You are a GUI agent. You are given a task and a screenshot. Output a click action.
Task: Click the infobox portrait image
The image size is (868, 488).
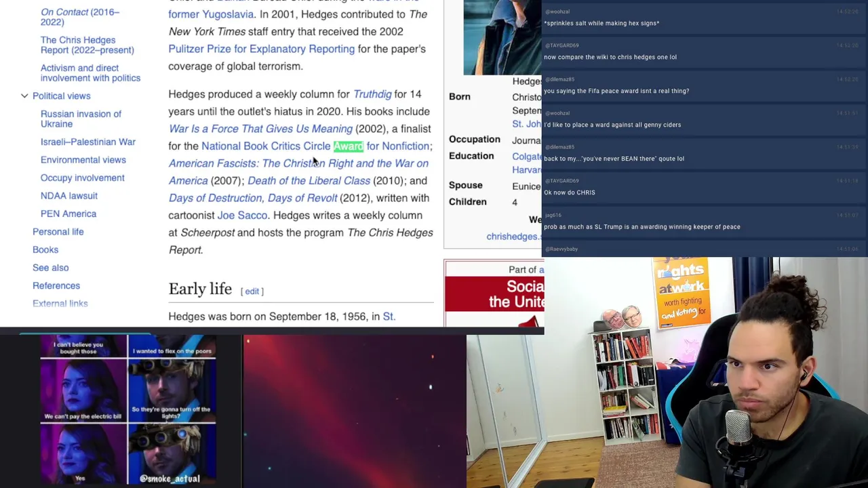[502, 37]
